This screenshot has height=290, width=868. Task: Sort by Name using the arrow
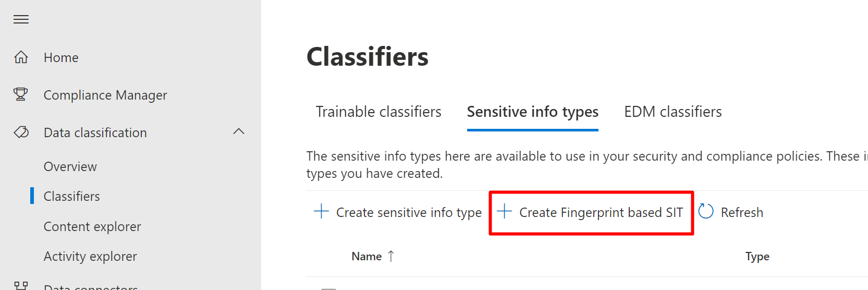[391, 256]
